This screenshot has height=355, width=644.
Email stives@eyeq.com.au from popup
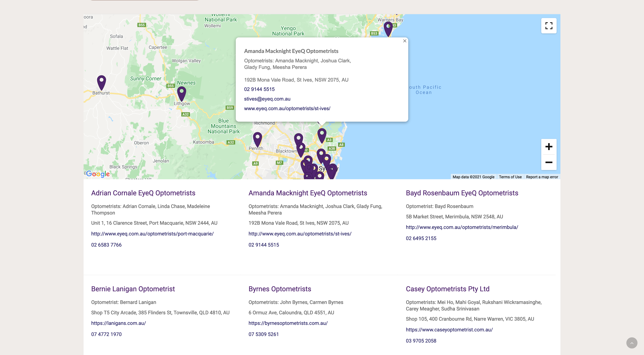point(267,99)
